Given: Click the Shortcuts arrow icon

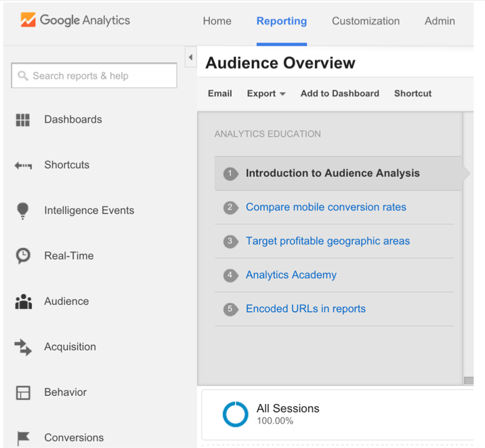Looking at the screenshot, I should tap(23, 165).
